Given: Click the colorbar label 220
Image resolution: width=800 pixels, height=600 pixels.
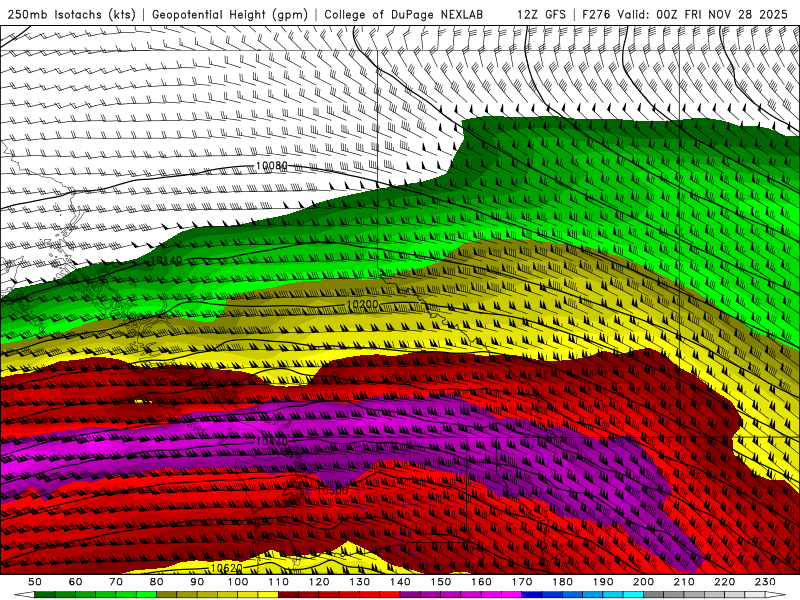Looking at the screenshot, I should click(725, 582).
